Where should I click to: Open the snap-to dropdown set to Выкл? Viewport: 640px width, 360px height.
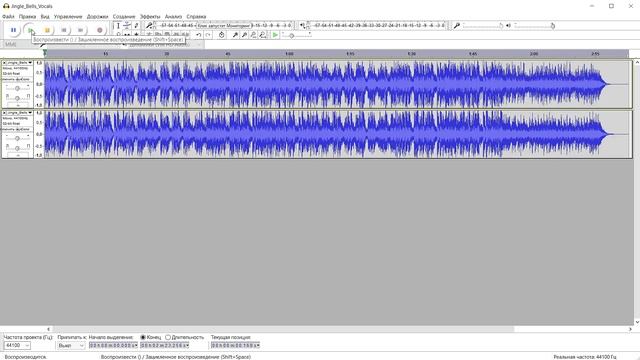71,345
